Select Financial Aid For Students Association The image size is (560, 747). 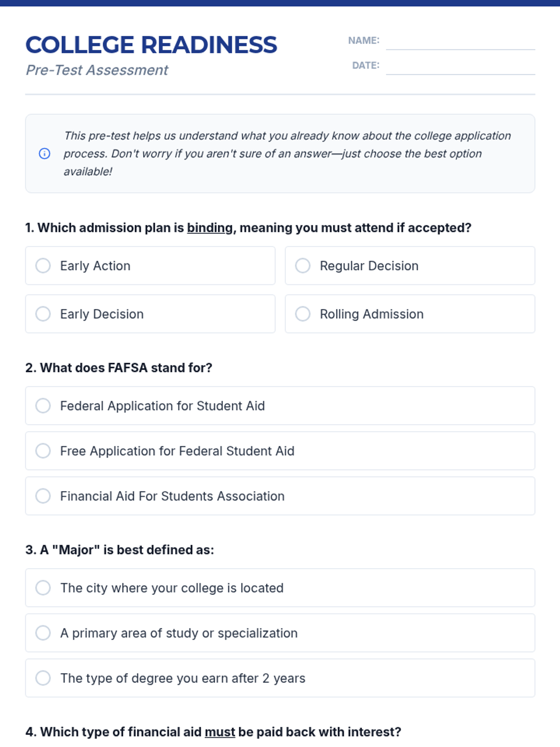coord(43,496)
